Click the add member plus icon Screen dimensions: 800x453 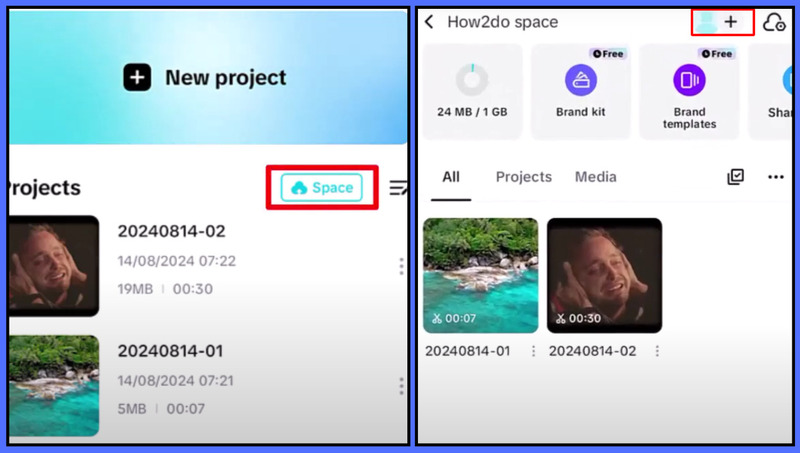click(730, 22)
